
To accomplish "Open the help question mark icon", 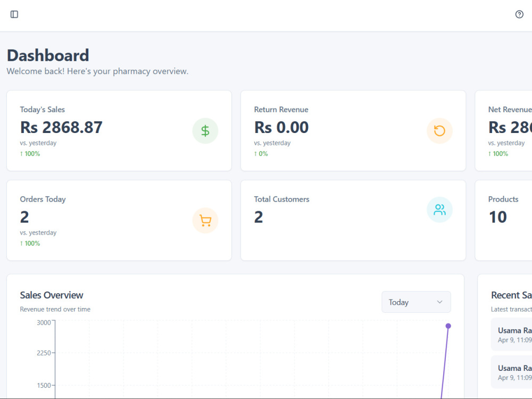I will click(x=519, y=14).
